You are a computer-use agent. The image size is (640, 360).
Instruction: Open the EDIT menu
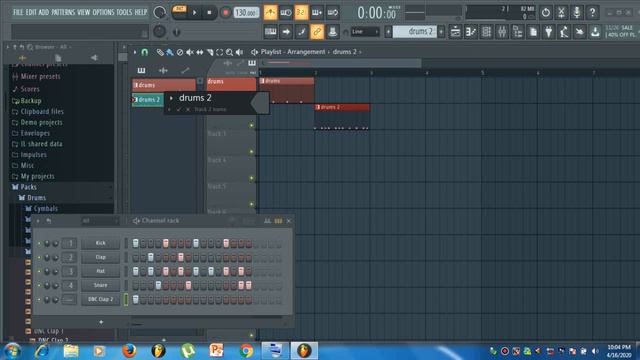coord(31,12)
